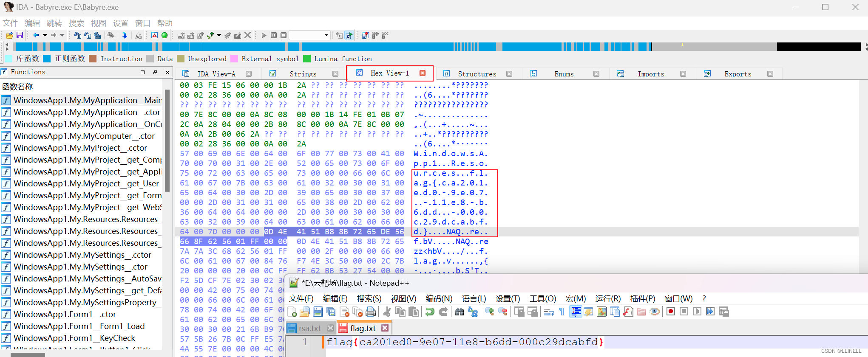Image resolution: width=868 pixels, height=357 pixels.
Task: Click the Notepad++ zoom in icon
Action: [x=489, y=312]
